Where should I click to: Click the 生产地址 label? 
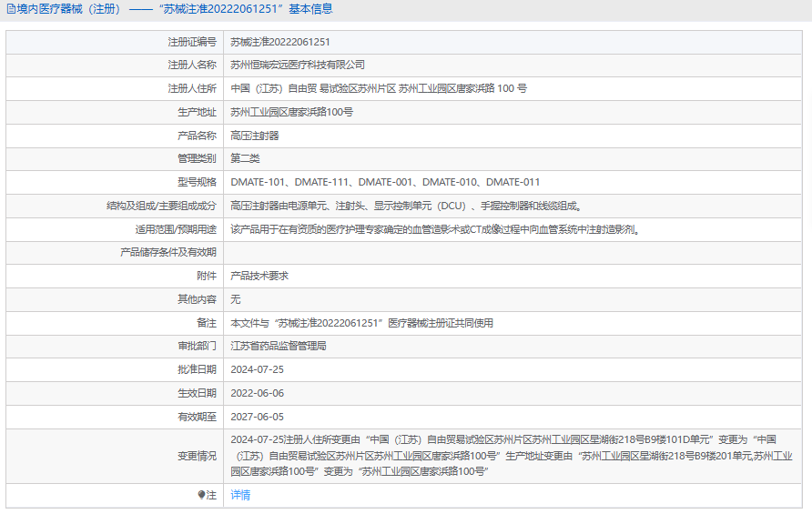point(197,112)
